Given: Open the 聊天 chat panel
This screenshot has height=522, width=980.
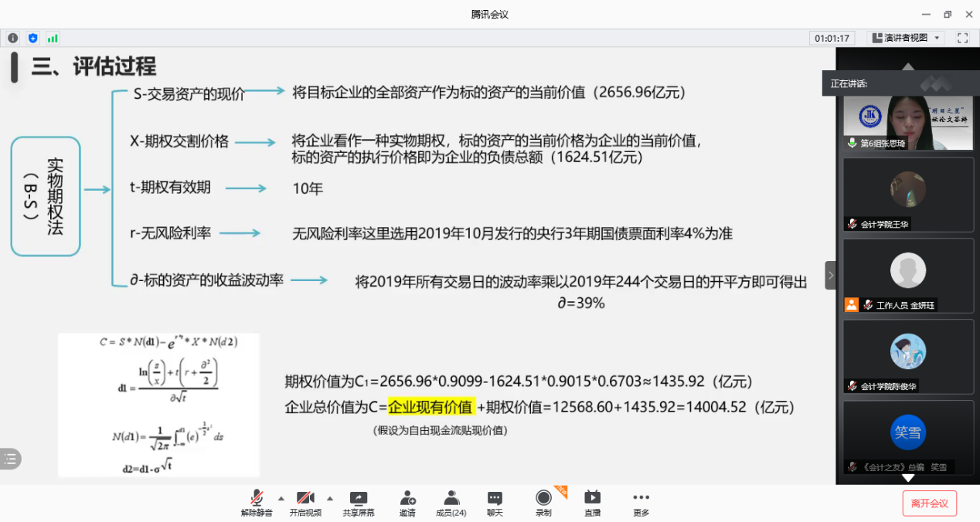Looking at the screenshot, I should coord(495,502).
